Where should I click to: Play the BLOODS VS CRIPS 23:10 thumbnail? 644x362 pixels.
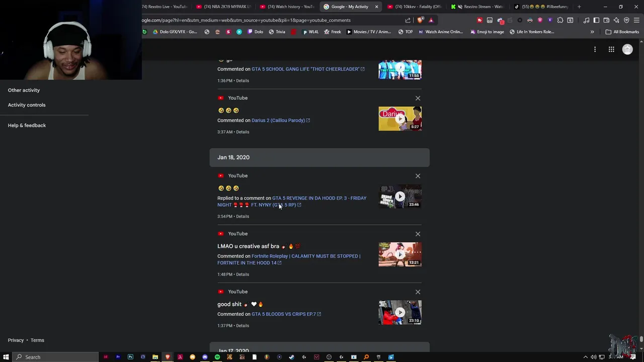pyautogui.click(x=400, y=312)
